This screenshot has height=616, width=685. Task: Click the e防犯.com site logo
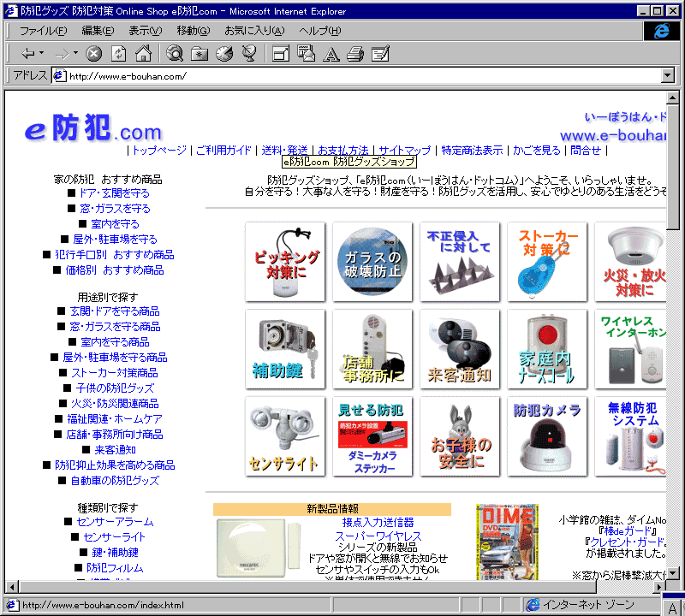pyautogui.click(x=93, y=128)
